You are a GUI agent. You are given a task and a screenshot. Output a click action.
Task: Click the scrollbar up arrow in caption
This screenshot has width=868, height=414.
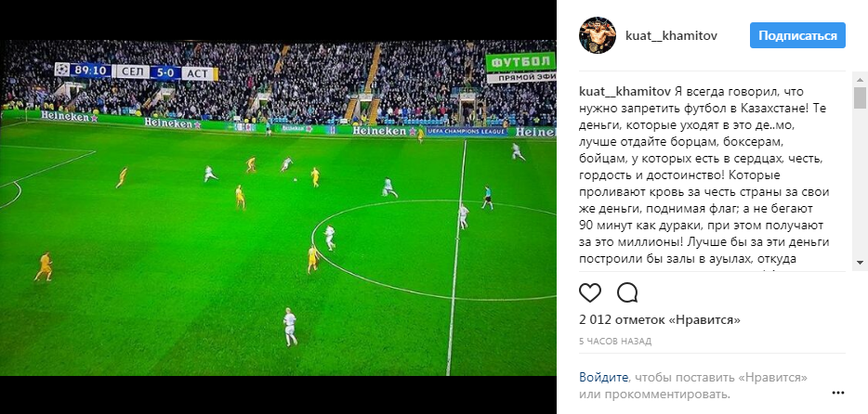click(x=859, y=79)
